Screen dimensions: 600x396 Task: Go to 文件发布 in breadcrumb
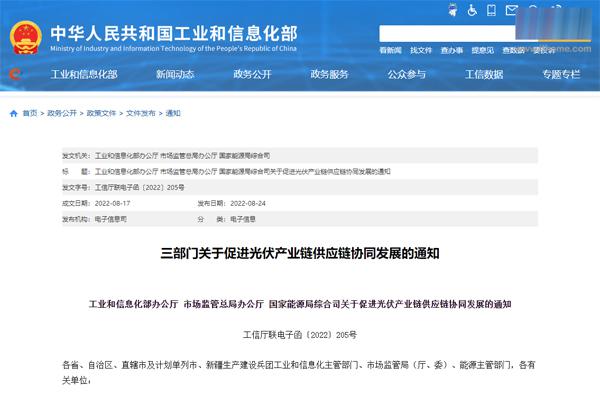point(141,113)
